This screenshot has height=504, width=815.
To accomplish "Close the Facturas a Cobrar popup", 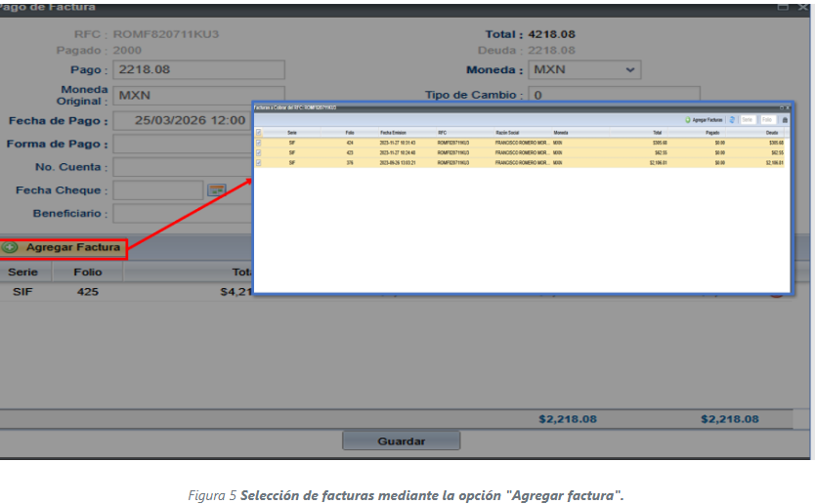I will click(787, 106).
